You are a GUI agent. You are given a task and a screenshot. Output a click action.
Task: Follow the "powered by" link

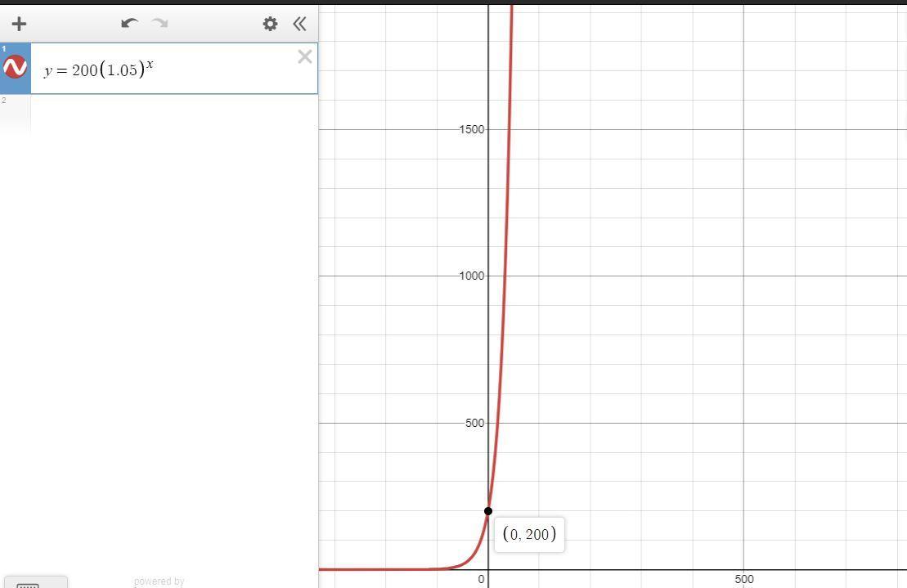coord(159,581)
